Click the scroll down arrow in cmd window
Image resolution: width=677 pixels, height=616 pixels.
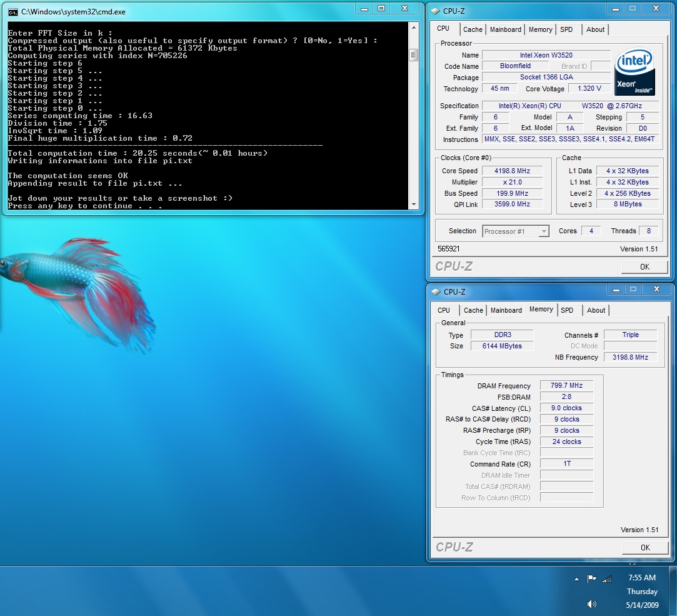[414, 204]
